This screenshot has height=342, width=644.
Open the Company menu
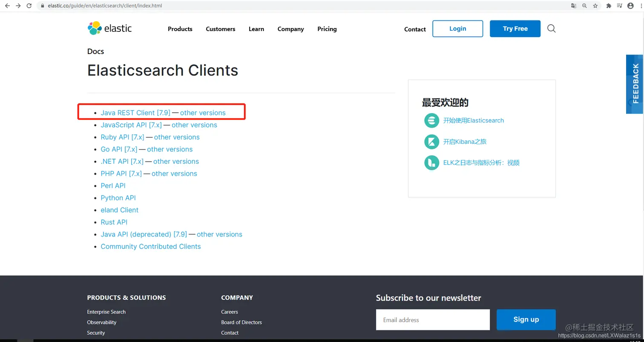[291, 29]
